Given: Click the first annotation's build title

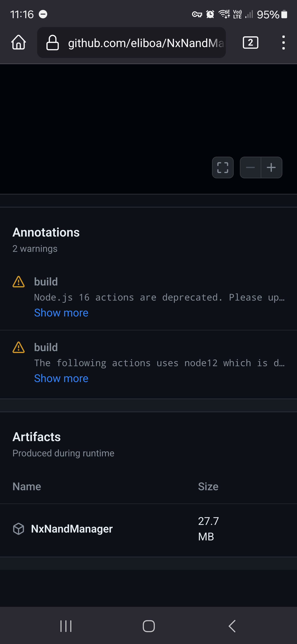Looking at the screenshot, I should tap(46, 282).
